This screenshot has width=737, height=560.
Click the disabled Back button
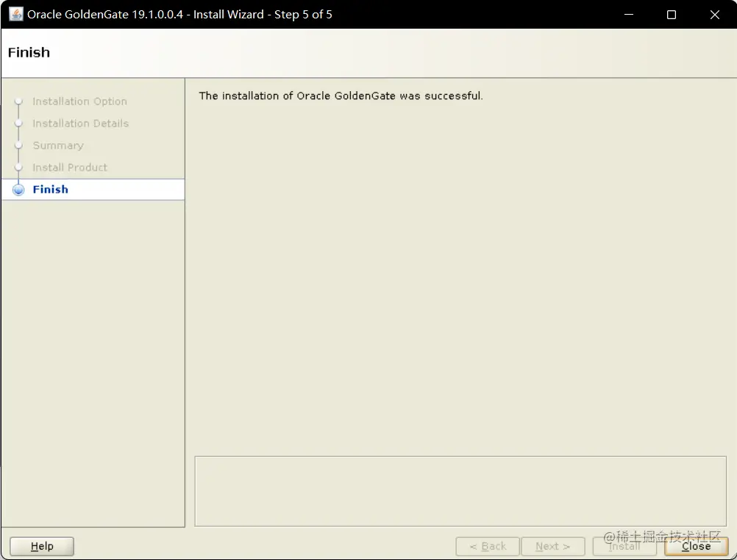click(x=487, y=546)
